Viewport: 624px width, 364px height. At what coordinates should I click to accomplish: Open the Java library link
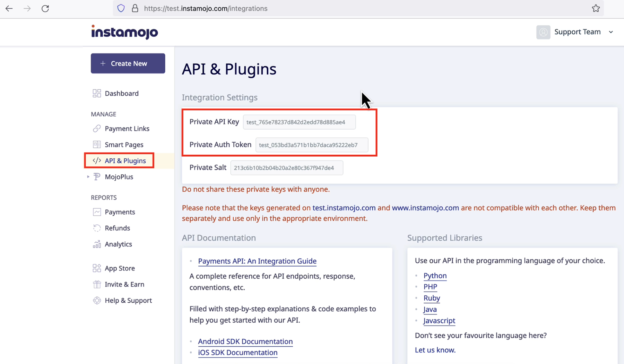(430, 310)
